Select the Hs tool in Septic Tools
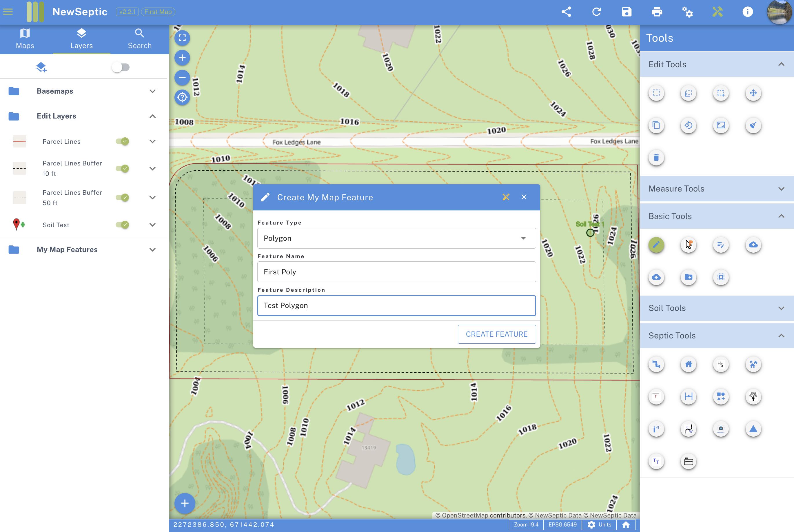This screenshot has width=794, height=532. click(x=720, y=365)
